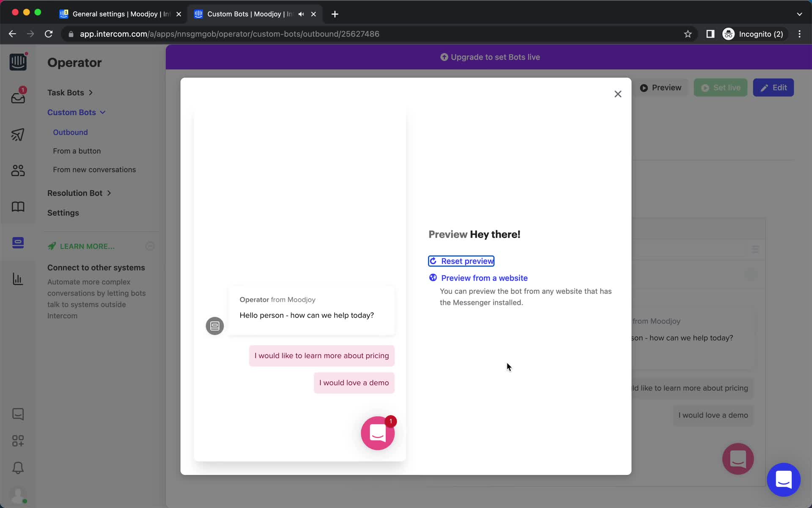Collapse the Learn More section minus icon

150,246
